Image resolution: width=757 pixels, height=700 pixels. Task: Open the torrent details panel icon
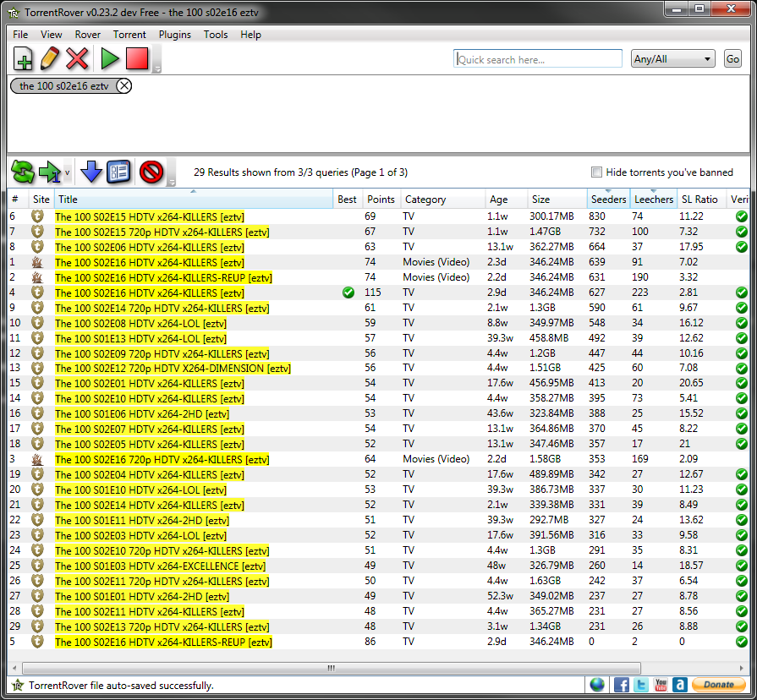coord(118,172)
